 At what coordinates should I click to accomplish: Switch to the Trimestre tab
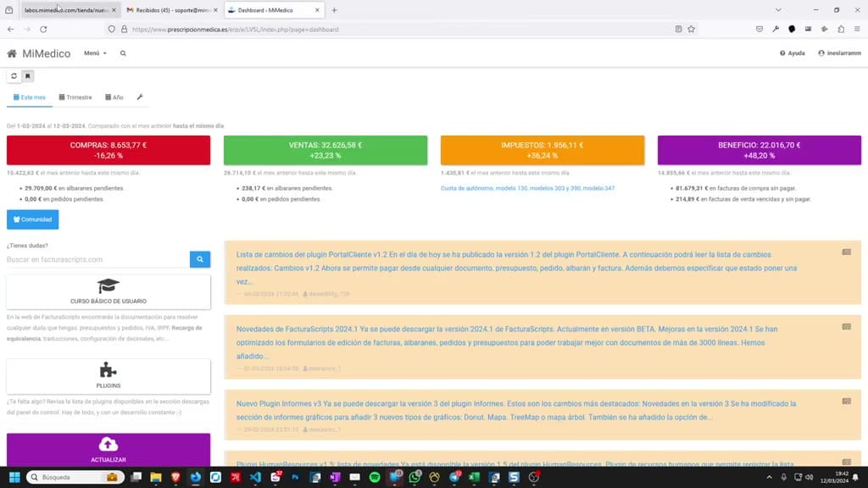click(x=75, y=97)
